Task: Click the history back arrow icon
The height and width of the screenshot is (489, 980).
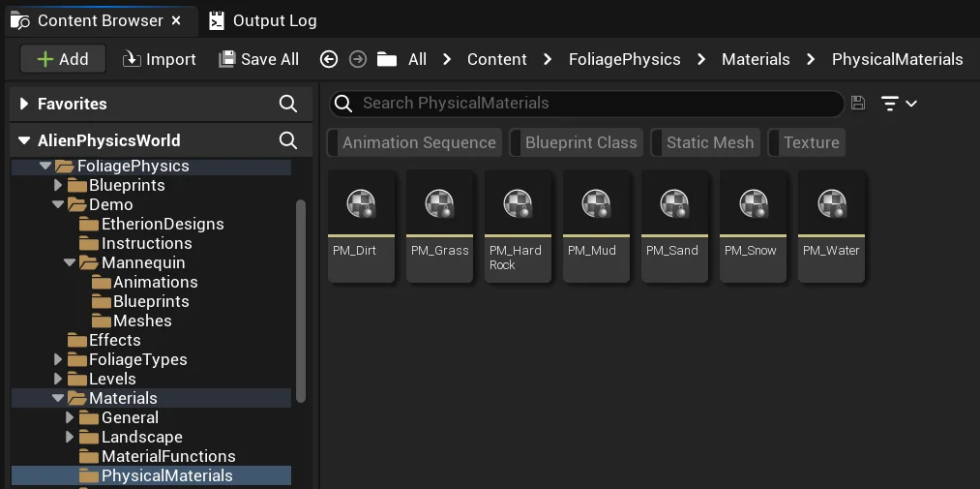Action: (329, 59)
